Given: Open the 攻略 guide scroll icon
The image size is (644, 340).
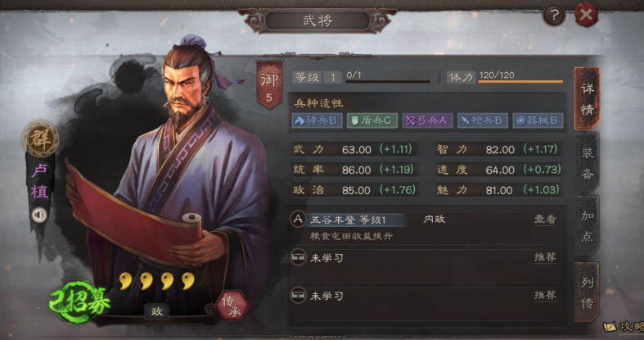Looking at the screenshot, I should click(x=623, y=327).
